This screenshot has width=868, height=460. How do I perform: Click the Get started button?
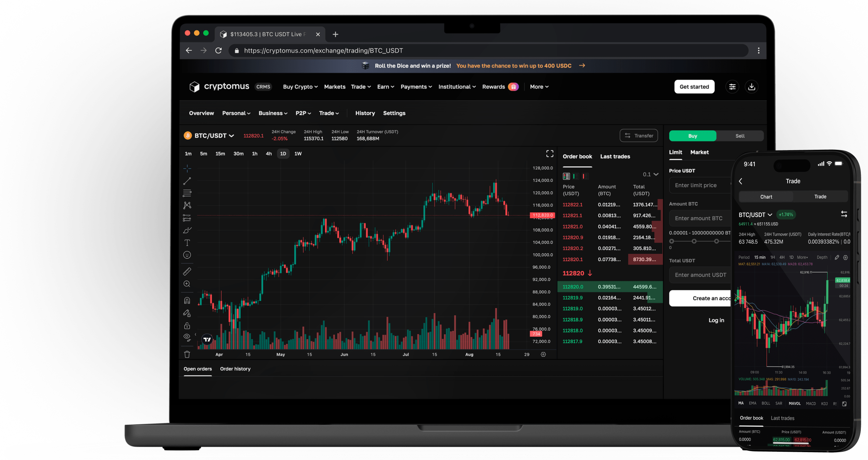[x=694, y=86]
